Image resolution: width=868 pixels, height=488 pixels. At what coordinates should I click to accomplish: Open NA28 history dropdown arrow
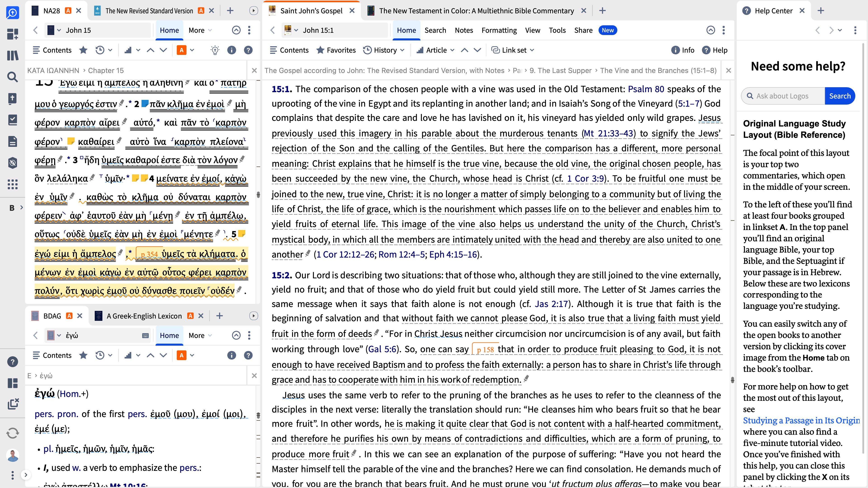pyautogui.click(x=110, y=50)
